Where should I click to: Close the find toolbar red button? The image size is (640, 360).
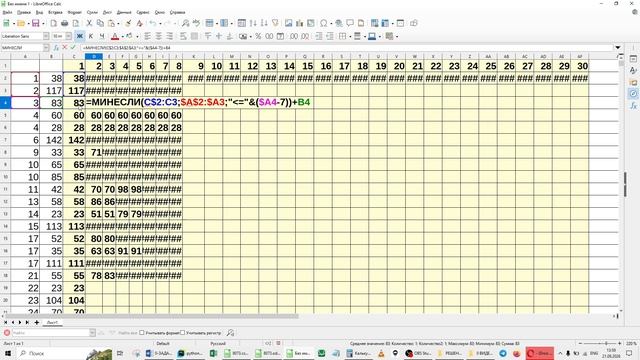pyautogui.click(x=7, y=333)
